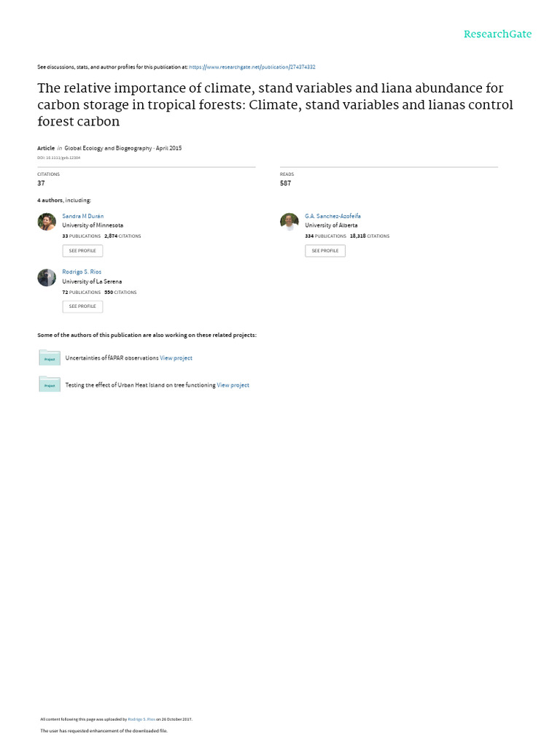Viewport: 560px width, 747px height.
Task: Click View project for Urban Heat Island
Action: (233, 385)
